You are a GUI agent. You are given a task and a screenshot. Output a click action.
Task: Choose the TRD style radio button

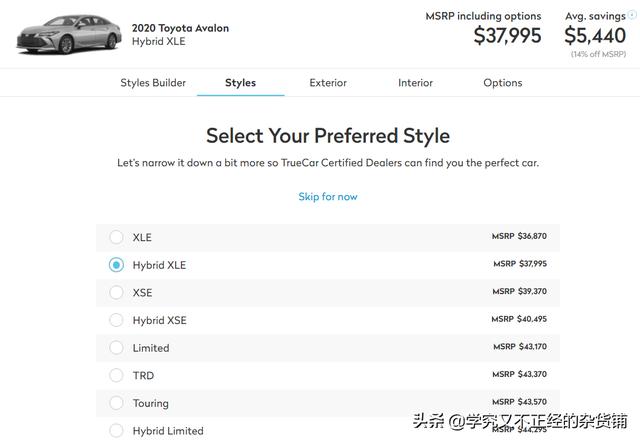click(x=116, y=375)
